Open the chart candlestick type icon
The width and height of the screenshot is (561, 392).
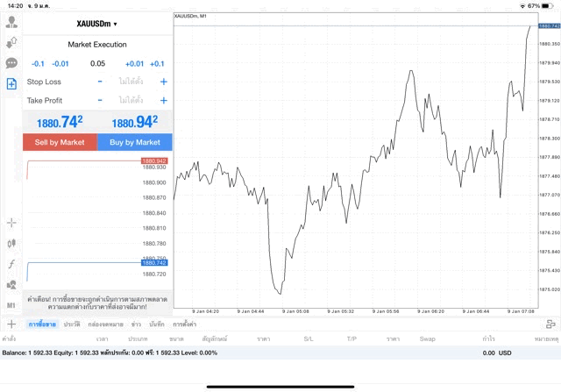11,243
